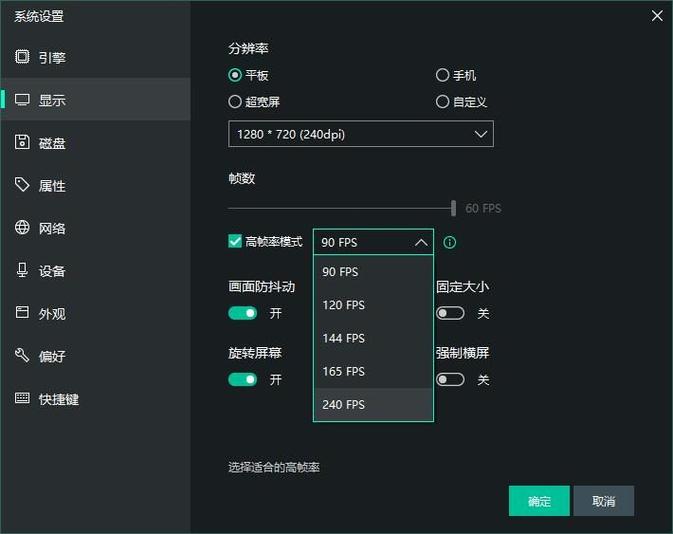
Task: Turn off the 旋转屏幕 toggle
Action: pyautogui.click(x=243, y=379)
